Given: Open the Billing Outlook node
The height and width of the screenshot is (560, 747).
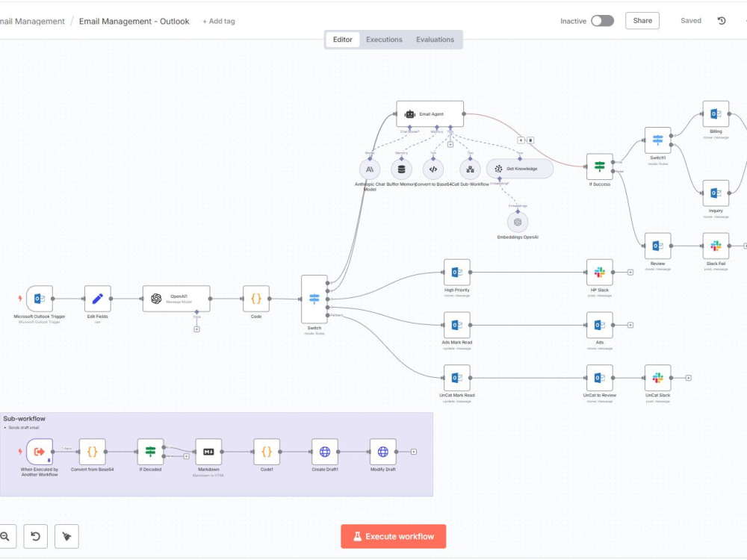Looking at the screenshot, I should coord(716,113).
